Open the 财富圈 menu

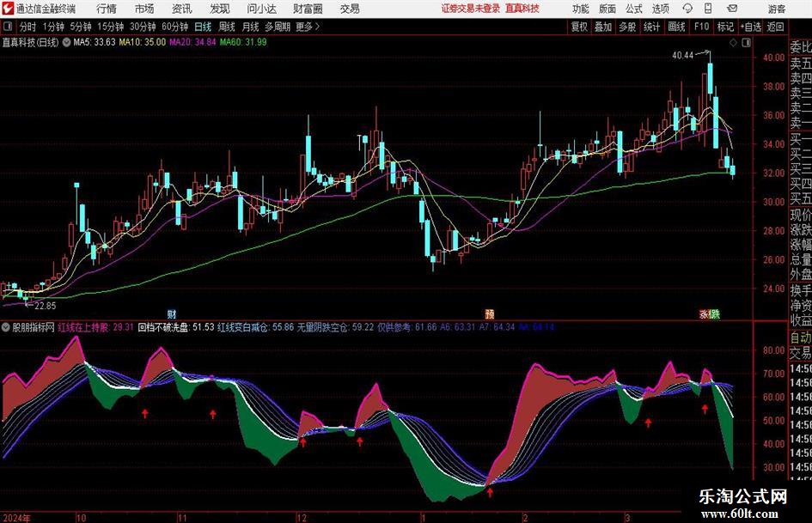pyautogui.click(x=308, y=9)
